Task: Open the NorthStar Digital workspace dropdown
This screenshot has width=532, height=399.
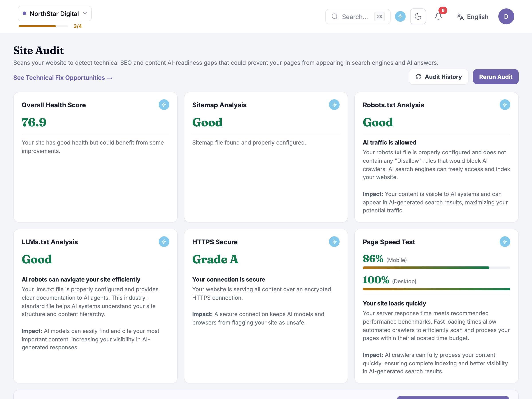Action: click(x=55, y=14)
